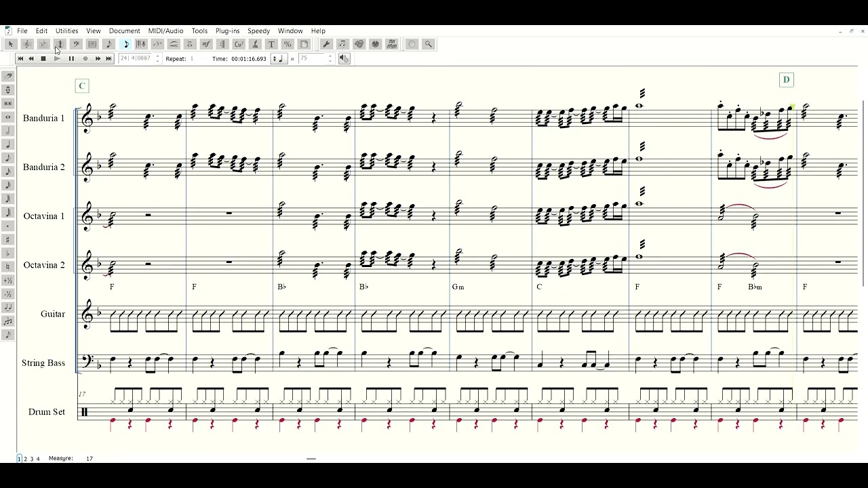Select the HyperScribe tool
868x488 pixels.
coord(141,44)
